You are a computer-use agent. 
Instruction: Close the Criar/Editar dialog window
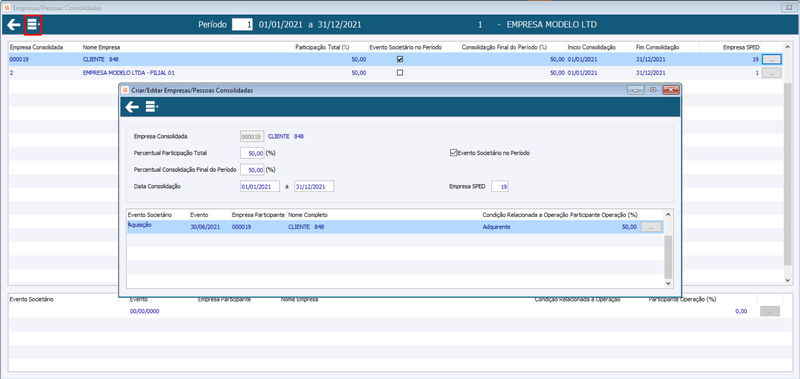pos(671,90)
